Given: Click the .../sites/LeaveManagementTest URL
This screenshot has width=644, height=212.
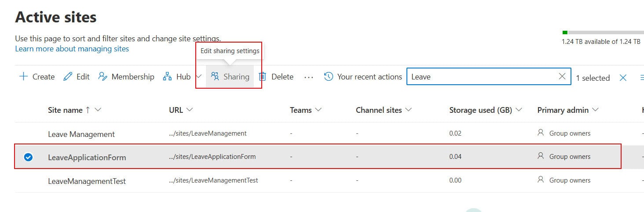Looking at the screenshot, I should (x=213, y=180).
